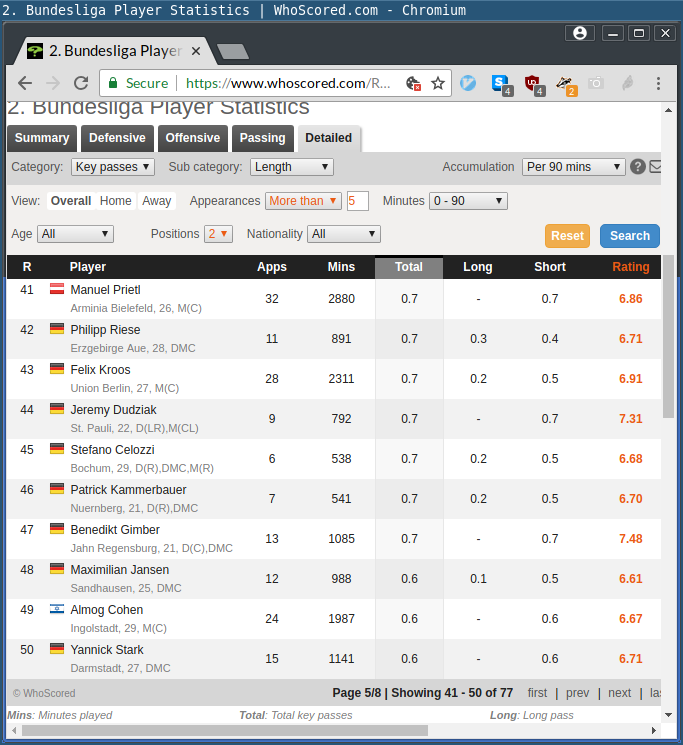Open the Positions dropdown

(218, 234)
